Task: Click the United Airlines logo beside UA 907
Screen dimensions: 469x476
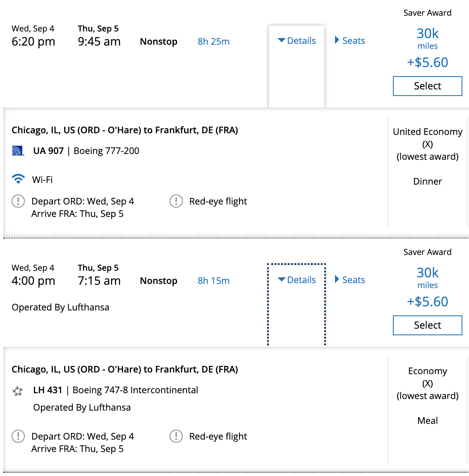Action: tap(18, 151)
